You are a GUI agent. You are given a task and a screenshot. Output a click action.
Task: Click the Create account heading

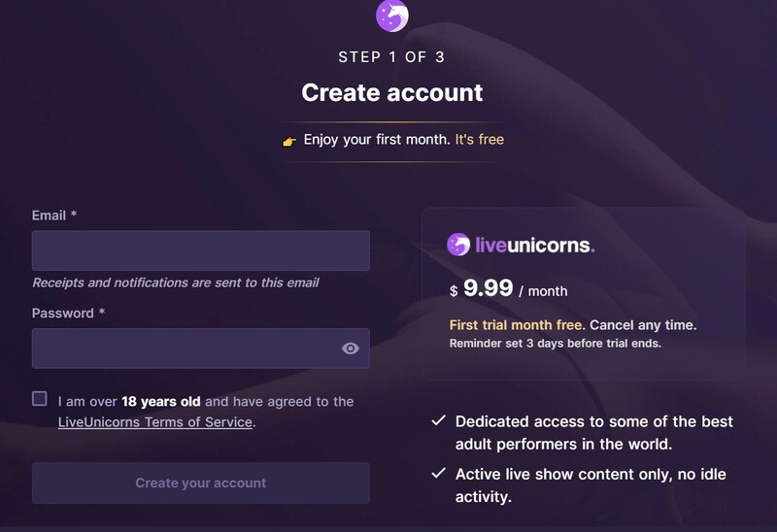pos(392,92)
